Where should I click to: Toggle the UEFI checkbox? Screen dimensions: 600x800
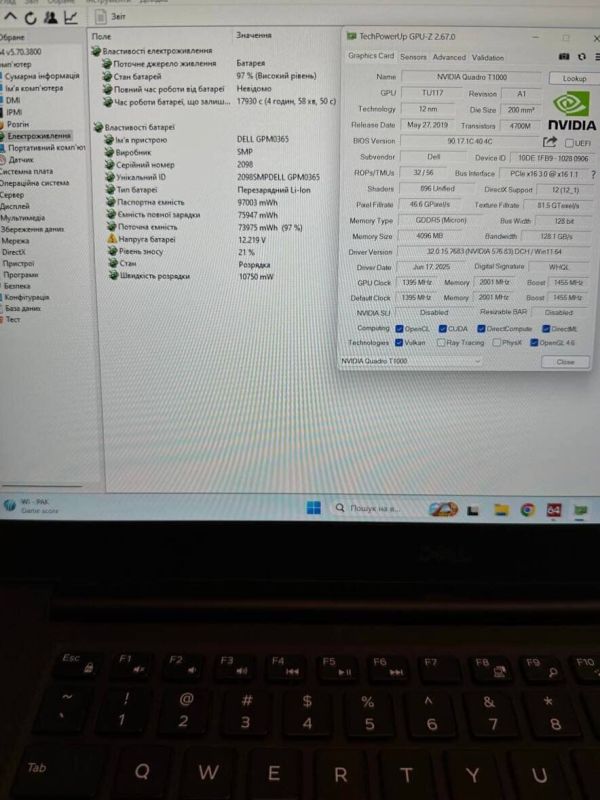point(567,142)
